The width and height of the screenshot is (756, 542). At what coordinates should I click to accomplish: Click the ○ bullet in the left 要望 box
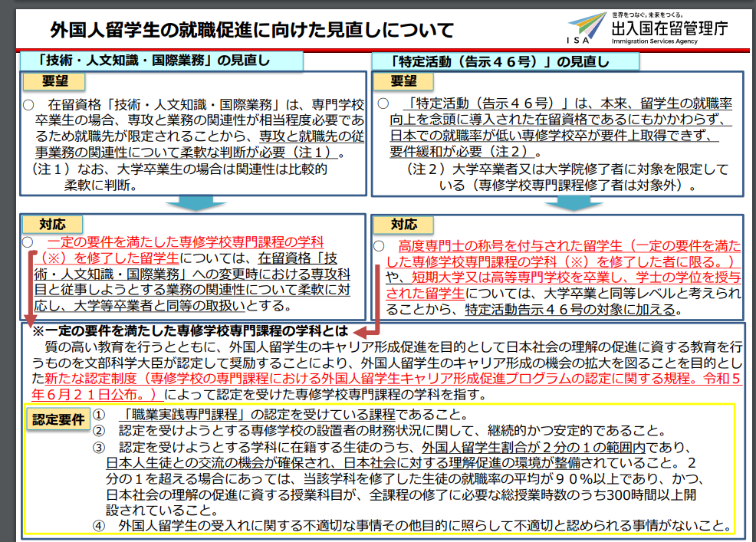(29, 103)
